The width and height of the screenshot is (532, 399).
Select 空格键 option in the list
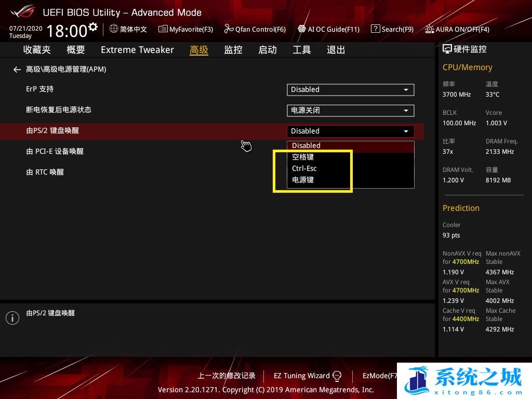(x=351, y=157)
